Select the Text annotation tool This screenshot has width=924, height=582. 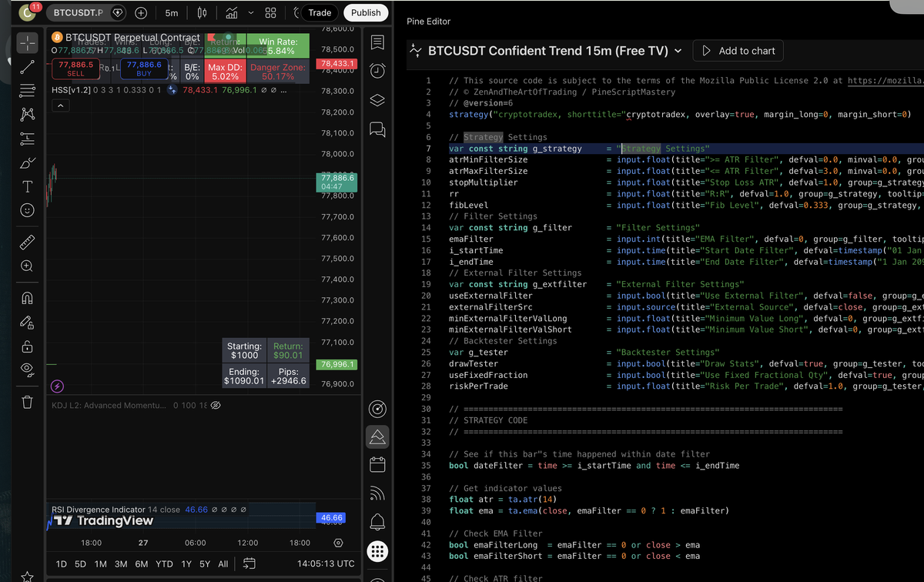tap(27, 187)
